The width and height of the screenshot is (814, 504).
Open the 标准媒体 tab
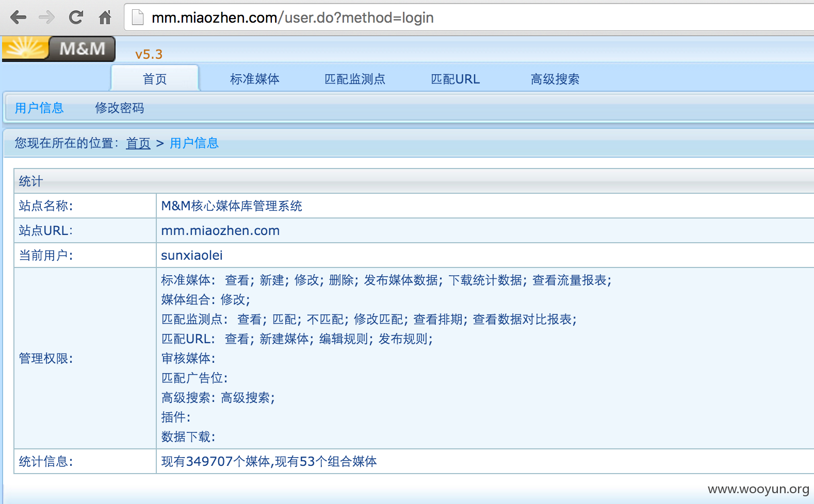[255, 79]
